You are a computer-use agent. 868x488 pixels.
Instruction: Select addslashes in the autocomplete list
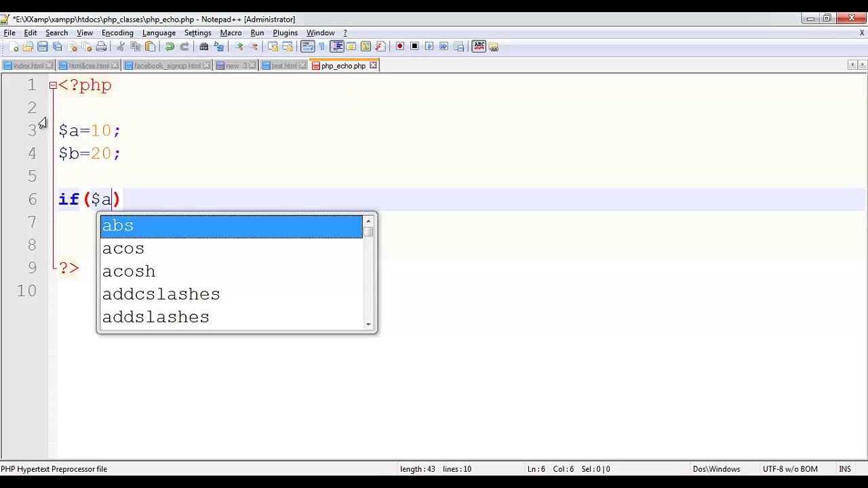(x=231, y=317)
